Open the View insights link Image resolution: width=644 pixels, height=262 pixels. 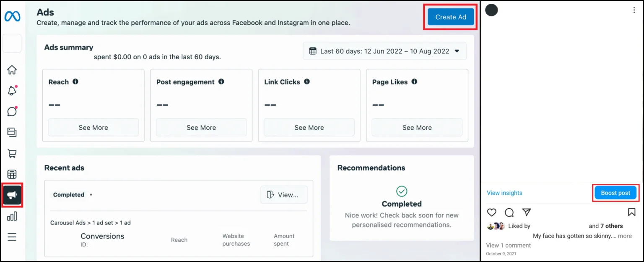(x=504, y=193)
